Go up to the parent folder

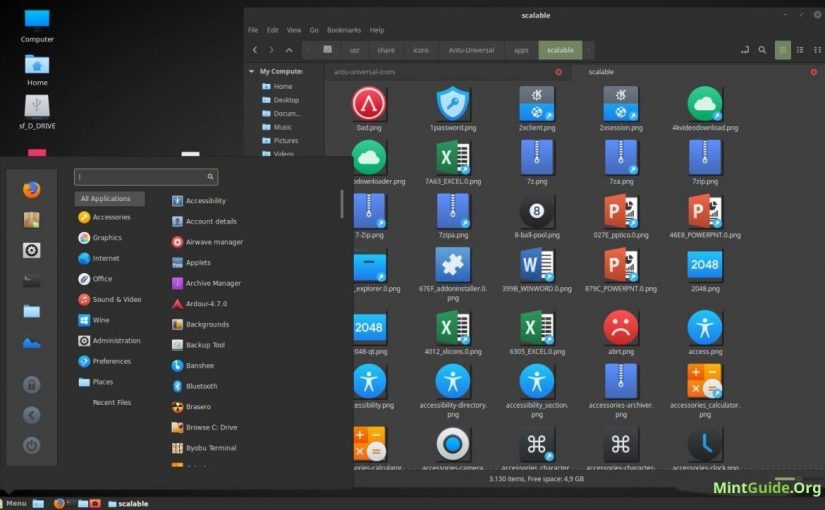(x=289, y=50)
